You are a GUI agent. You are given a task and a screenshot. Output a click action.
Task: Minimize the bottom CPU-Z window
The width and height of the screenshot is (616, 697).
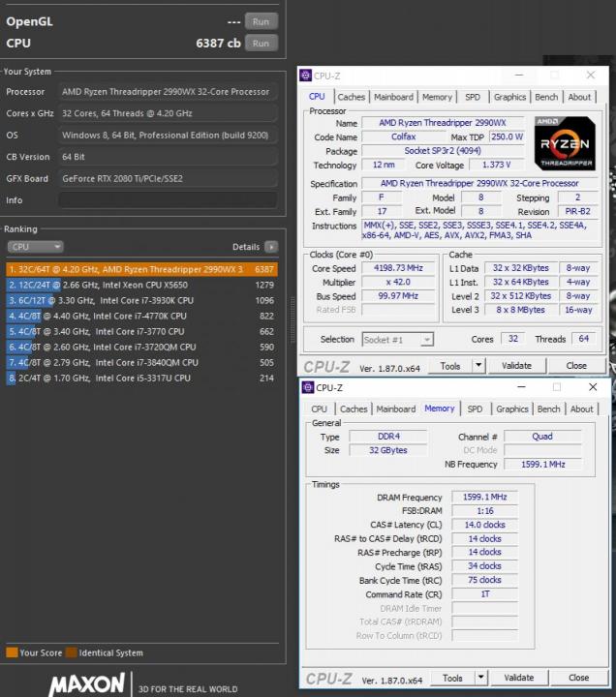[521, 387]
